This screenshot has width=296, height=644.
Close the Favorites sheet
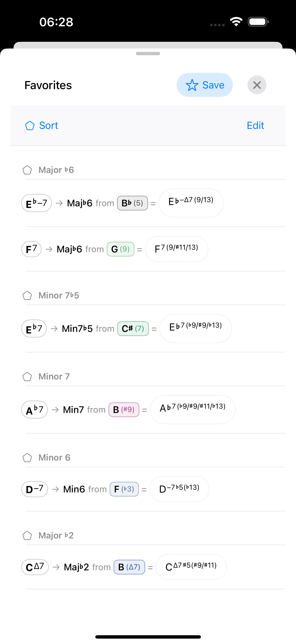point(257,85)
